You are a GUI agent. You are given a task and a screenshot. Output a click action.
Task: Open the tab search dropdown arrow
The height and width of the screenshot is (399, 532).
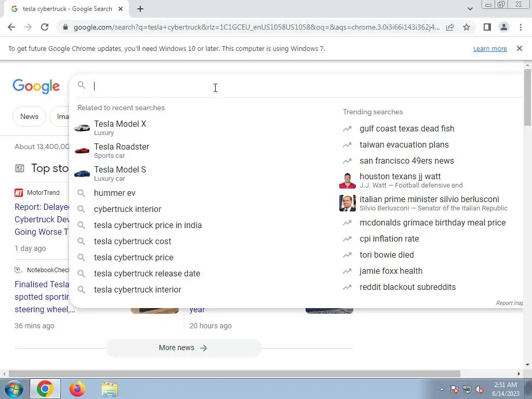470,9
